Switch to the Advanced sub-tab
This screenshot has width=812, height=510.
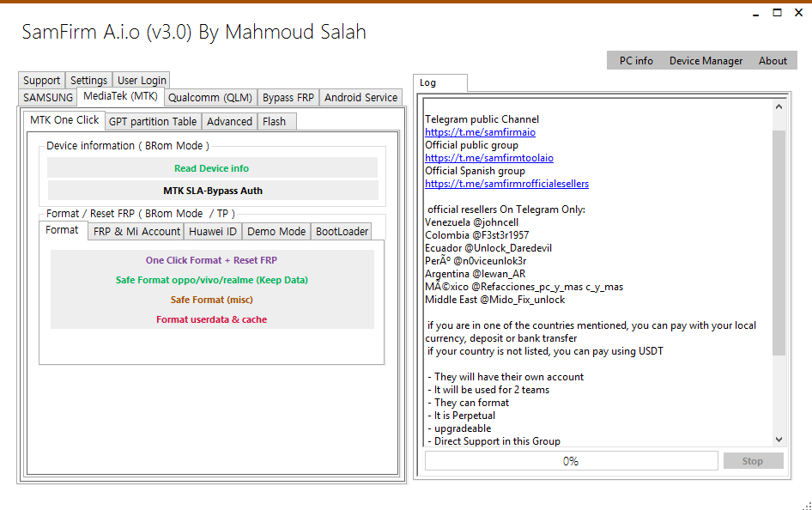(x=229, y=122)
